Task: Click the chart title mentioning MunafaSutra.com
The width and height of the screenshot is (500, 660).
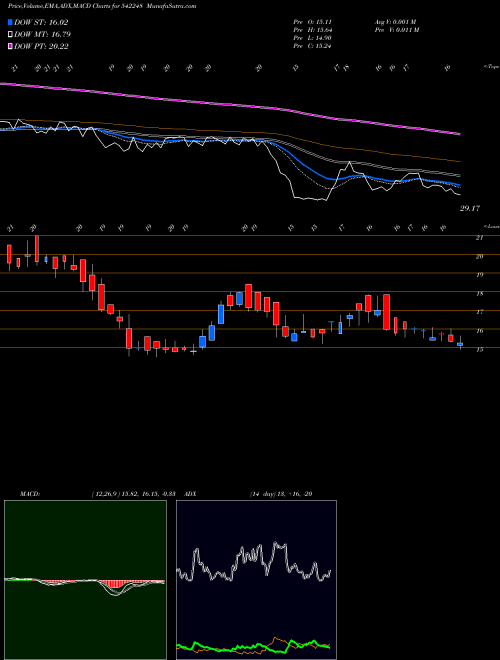Action: [x=102, y=6]
